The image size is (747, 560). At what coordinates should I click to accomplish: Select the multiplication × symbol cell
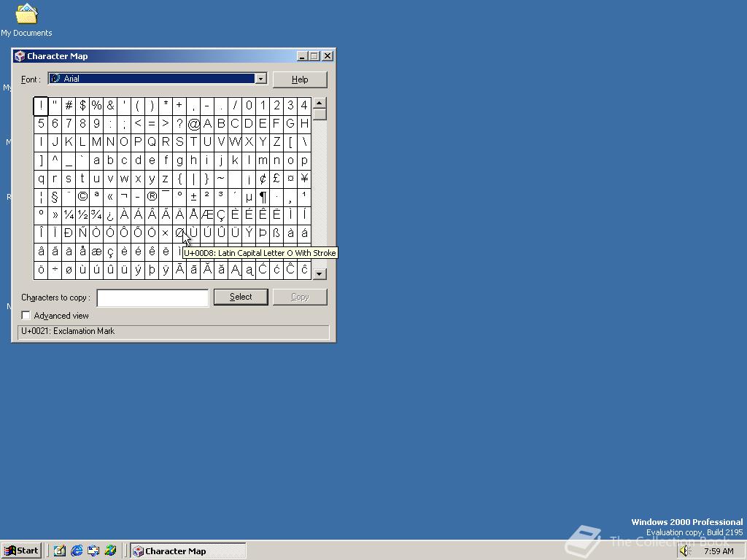pyautogui.click(x=166, y=233)
